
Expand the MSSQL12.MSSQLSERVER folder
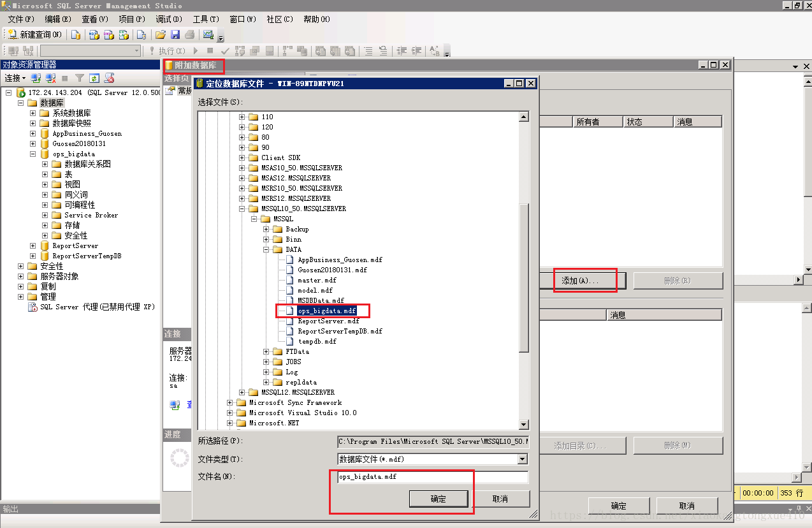242,392
